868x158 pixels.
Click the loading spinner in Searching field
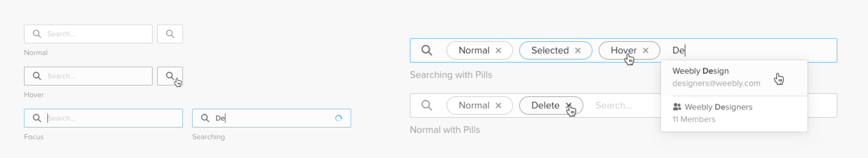[x=338, y=118]
